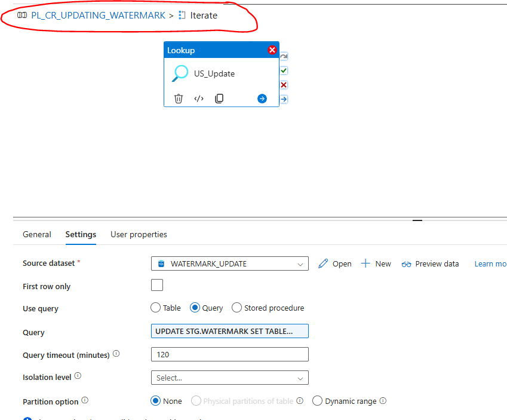Click the gray upon skip connector icon
The height and width of the screenshot is (420, 507).
click(x=284, y=56)
